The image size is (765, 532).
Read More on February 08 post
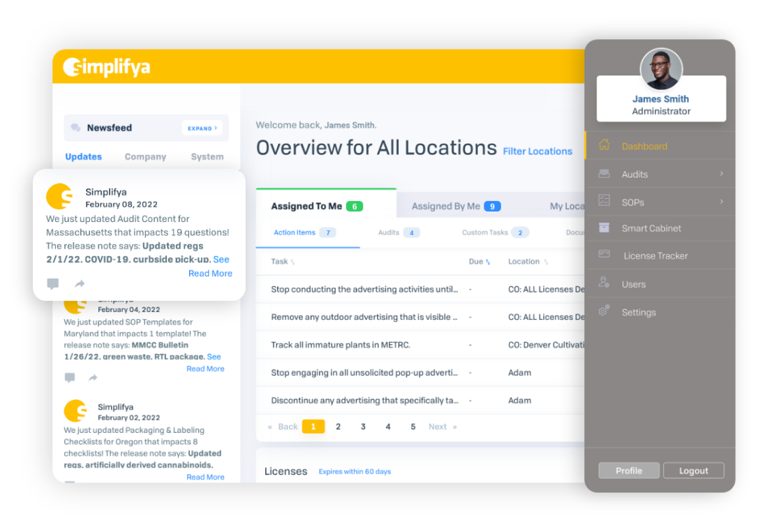pos(210,273)
